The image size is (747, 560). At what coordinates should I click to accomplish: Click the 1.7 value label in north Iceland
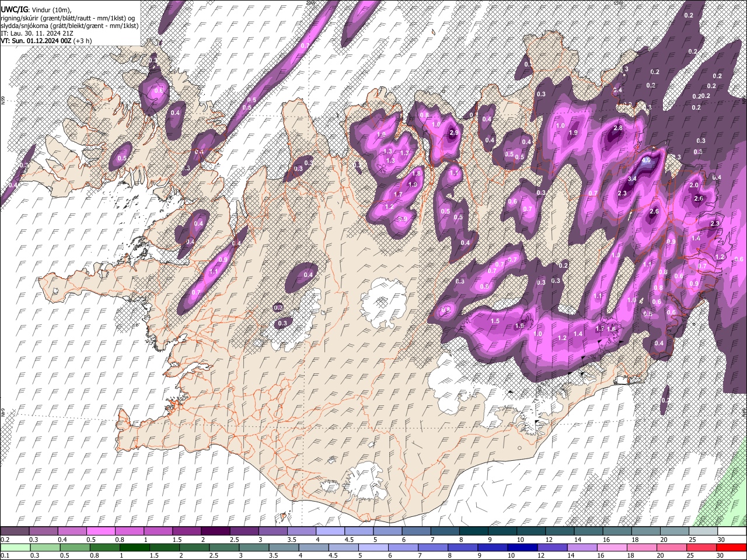(398, 194)
